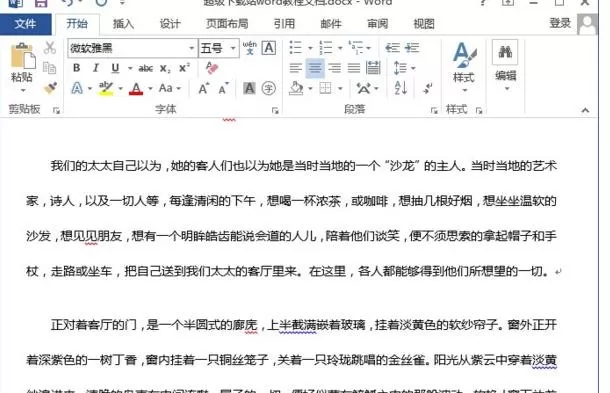This screenshot has width=610, height=393.
Task: Open the font size dropdown 五号
Action: pos(233,48)
